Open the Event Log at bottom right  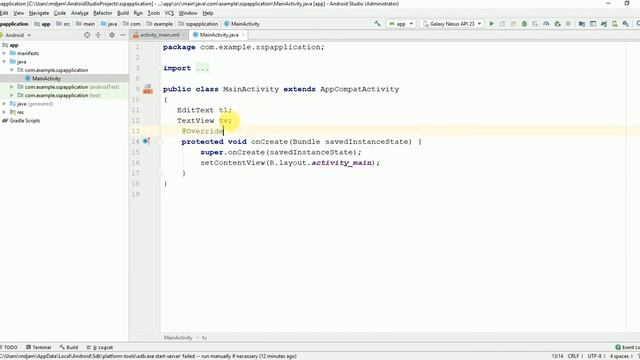pos(627,347)
